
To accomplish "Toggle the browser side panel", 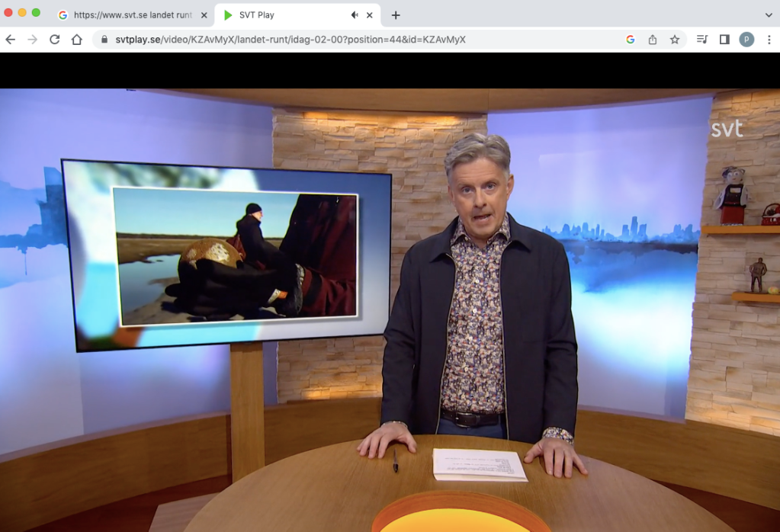I will 724,40.
